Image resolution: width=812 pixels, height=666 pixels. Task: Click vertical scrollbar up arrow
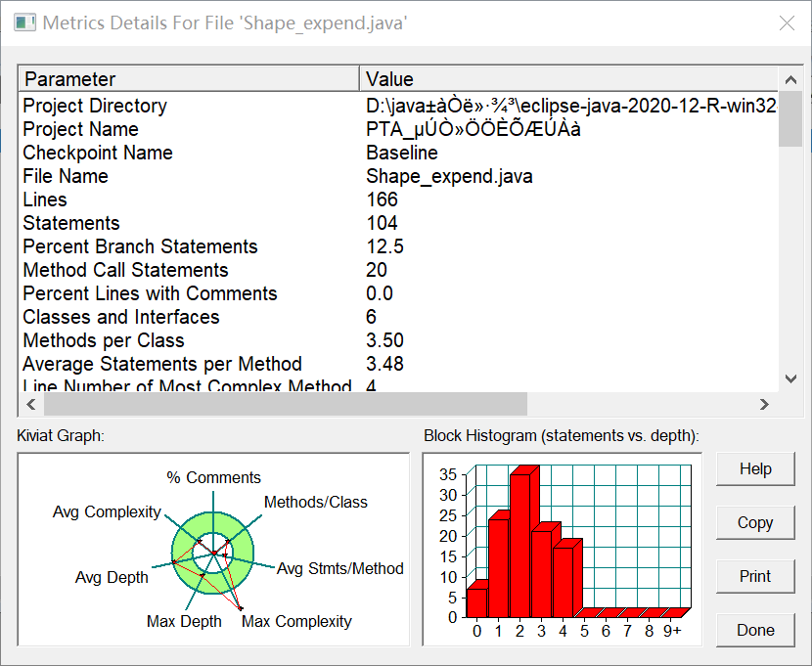pos(790,79)
